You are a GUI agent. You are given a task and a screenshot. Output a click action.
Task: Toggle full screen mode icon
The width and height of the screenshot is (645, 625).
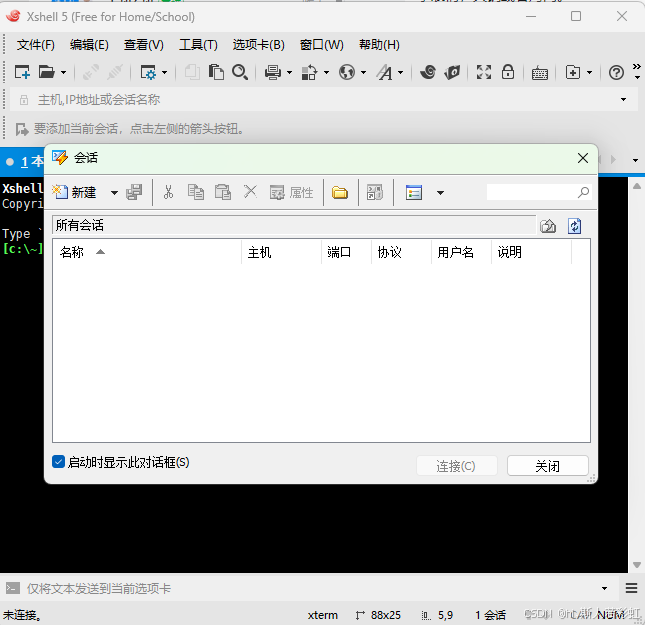tap(484, 72)
